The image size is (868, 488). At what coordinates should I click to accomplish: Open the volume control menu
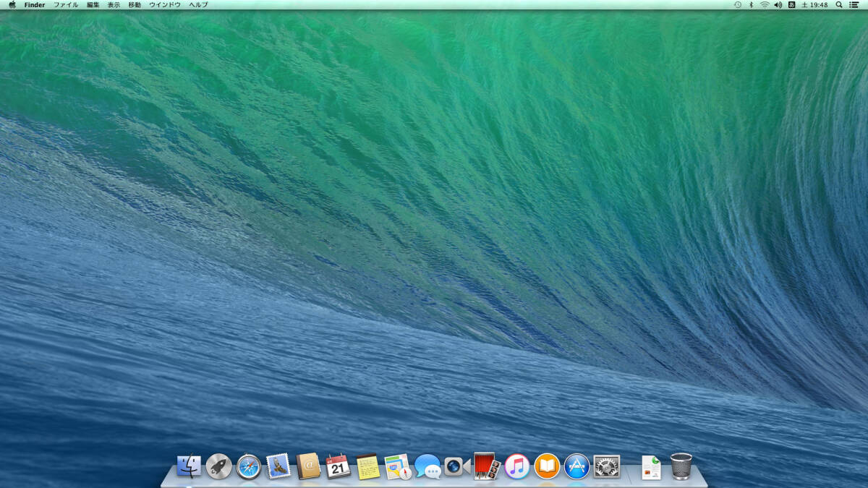pos(778,4)
